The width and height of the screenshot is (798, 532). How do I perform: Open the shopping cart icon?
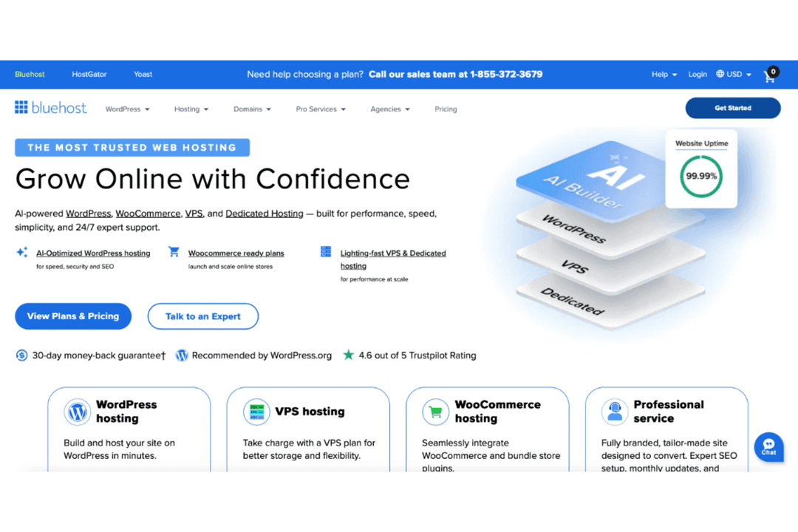pos(771,75)
